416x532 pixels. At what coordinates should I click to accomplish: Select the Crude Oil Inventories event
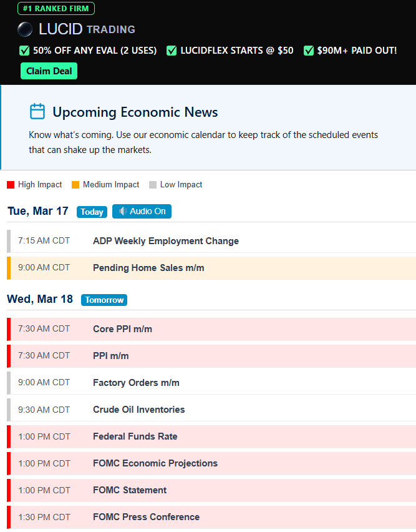pyautogui.click(x=211, y=410)
